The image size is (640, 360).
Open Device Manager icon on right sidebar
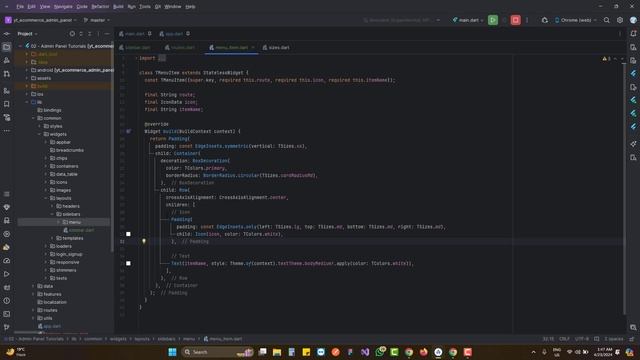click(x=633, y=47)
